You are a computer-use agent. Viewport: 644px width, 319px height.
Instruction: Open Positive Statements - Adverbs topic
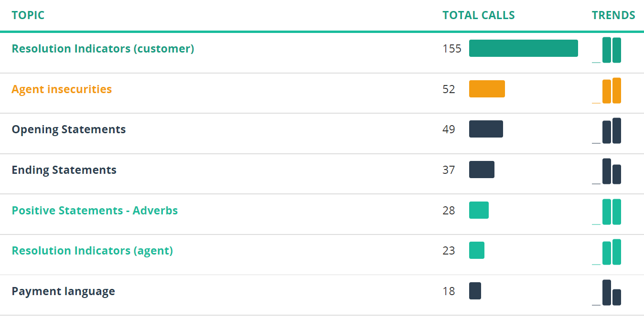(x=95, y=211)
